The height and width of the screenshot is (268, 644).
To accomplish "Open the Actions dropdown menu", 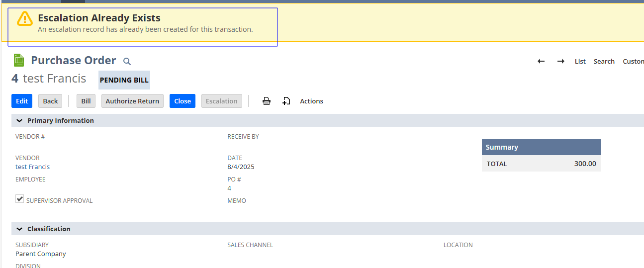I will pyautogui.click(x=311, y=101).
